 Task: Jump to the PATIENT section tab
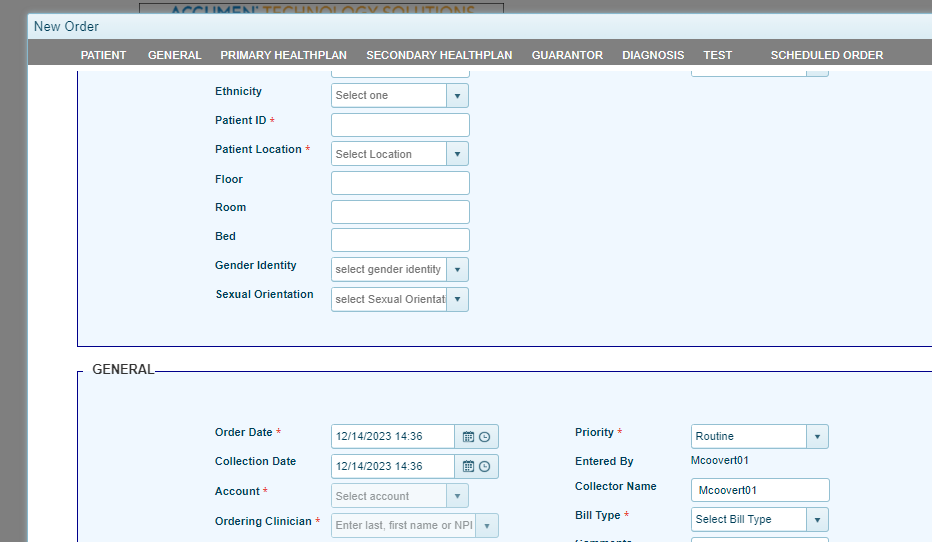point(103,55)
